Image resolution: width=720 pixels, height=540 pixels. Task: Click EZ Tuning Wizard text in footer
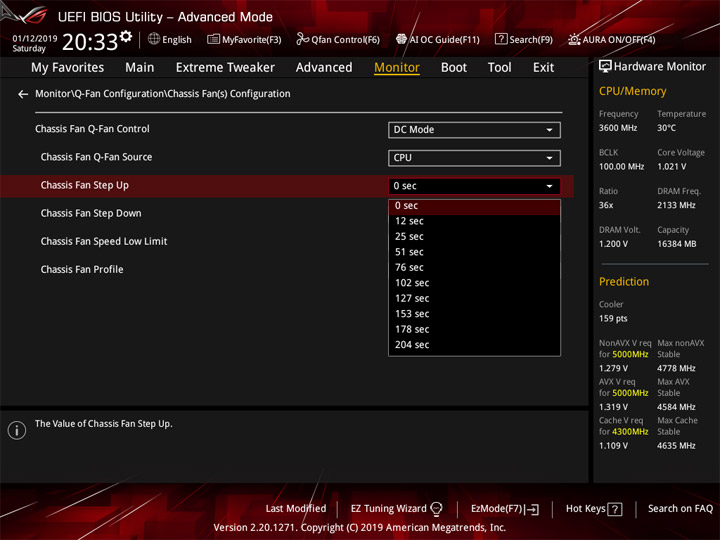pos(388,509)
